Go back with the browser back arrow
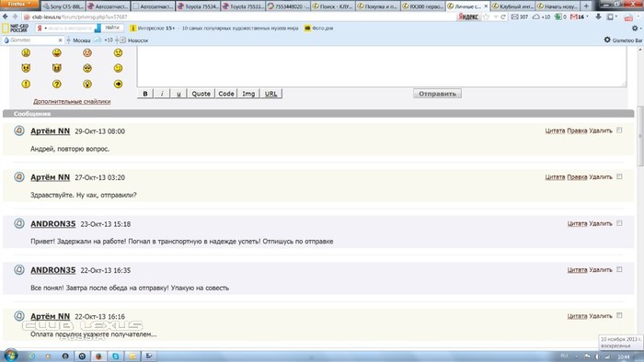This screenshot has width=644, height=362. click(5, 17)
